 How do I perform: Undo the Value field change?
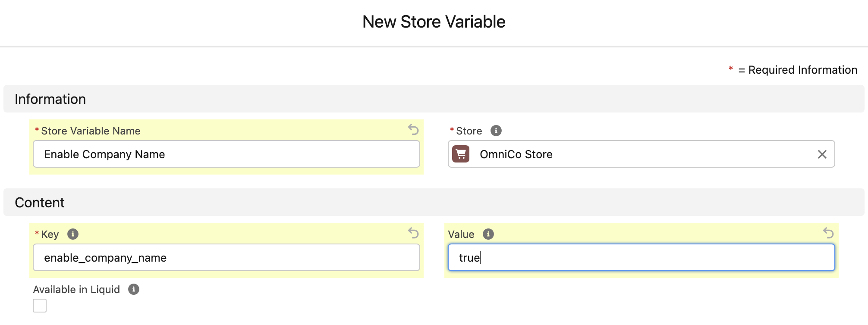[x=828, y=233]
